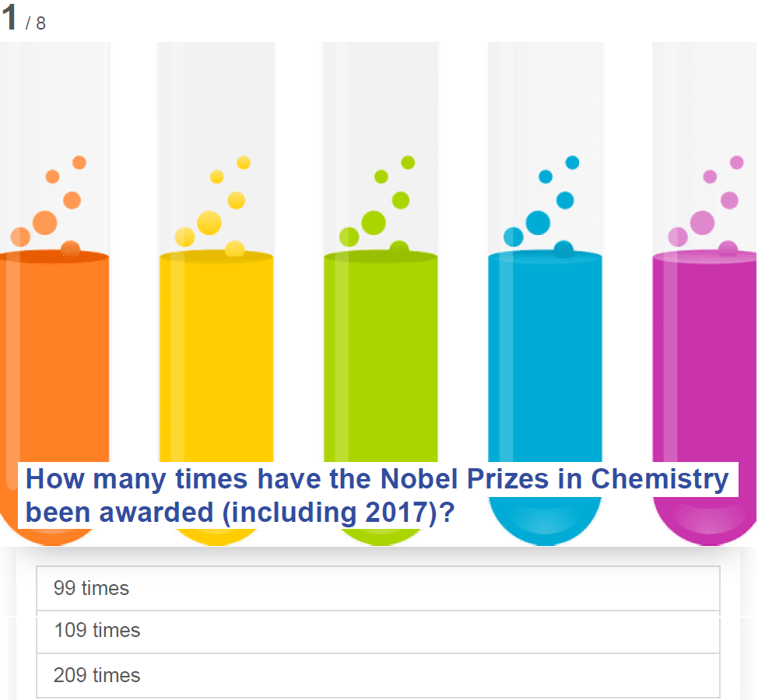Click the "/ 8" total question count
Viewport: 758px width, 700px height.
click(36, 23)
